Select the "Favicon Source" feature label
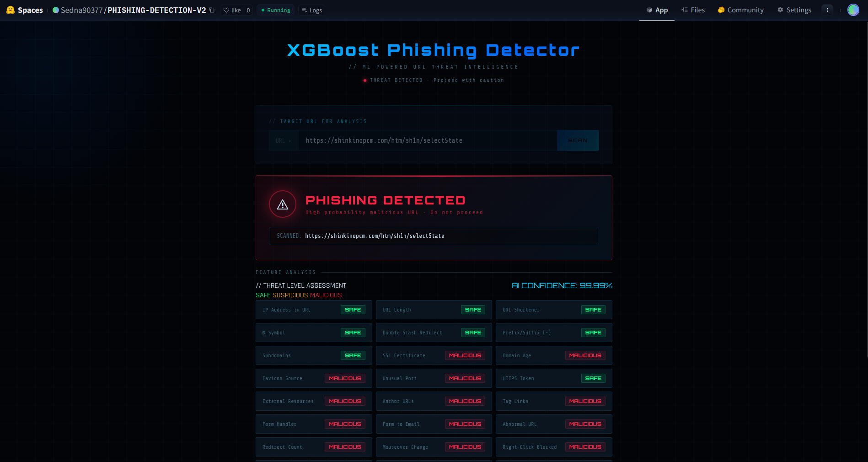 tap(282, 378)
